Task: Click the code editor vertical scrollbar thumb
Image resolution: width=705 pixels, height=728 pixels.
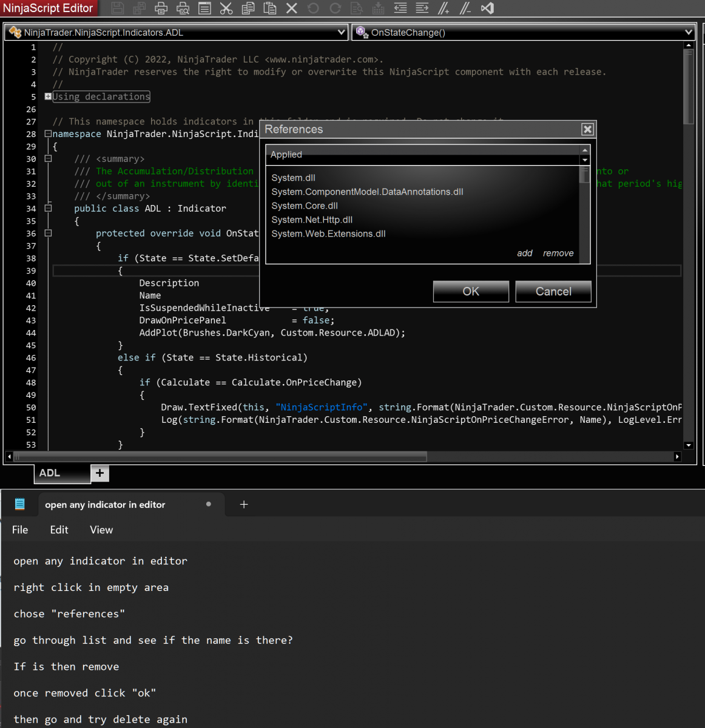Action: (x=688, y=87)
